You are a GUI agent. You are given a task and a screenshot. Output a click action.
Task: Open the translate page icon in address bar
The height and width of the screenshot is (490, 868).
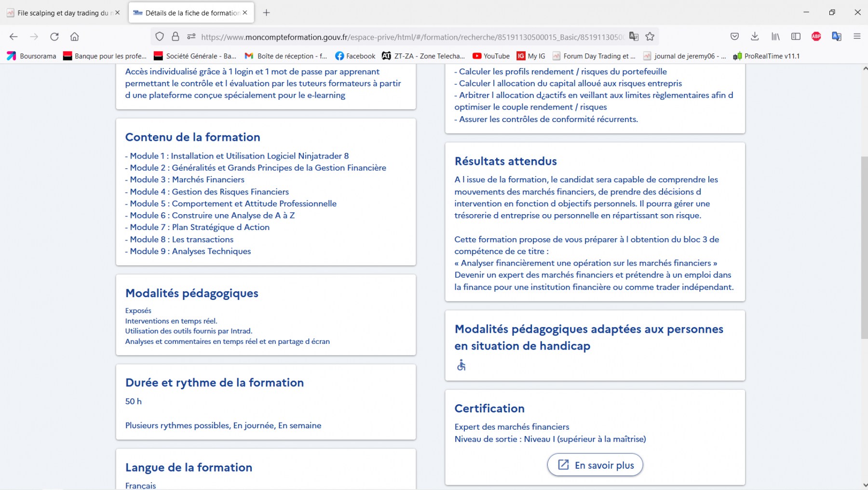click(634, 37)
